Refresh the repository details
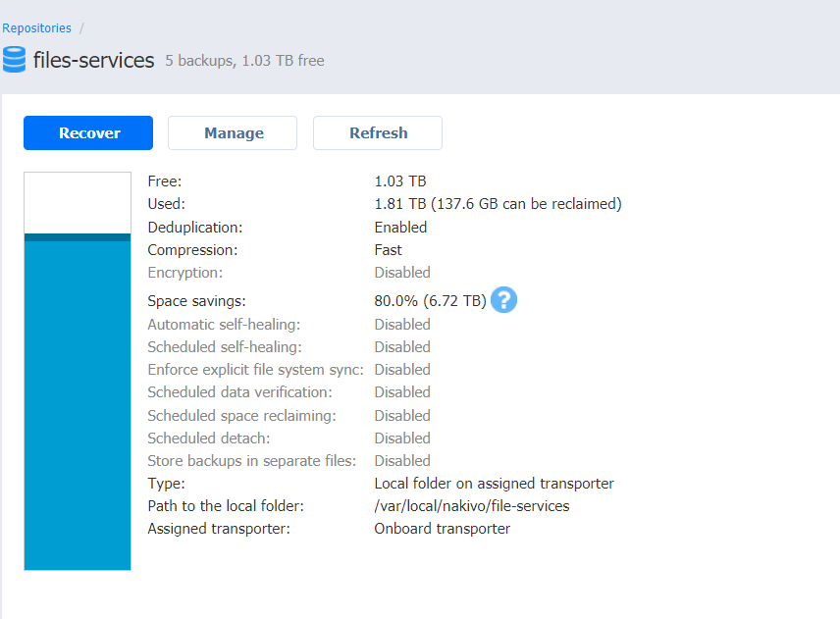The image size is (840, 619). pyautogui.click(x=378, y=133)
